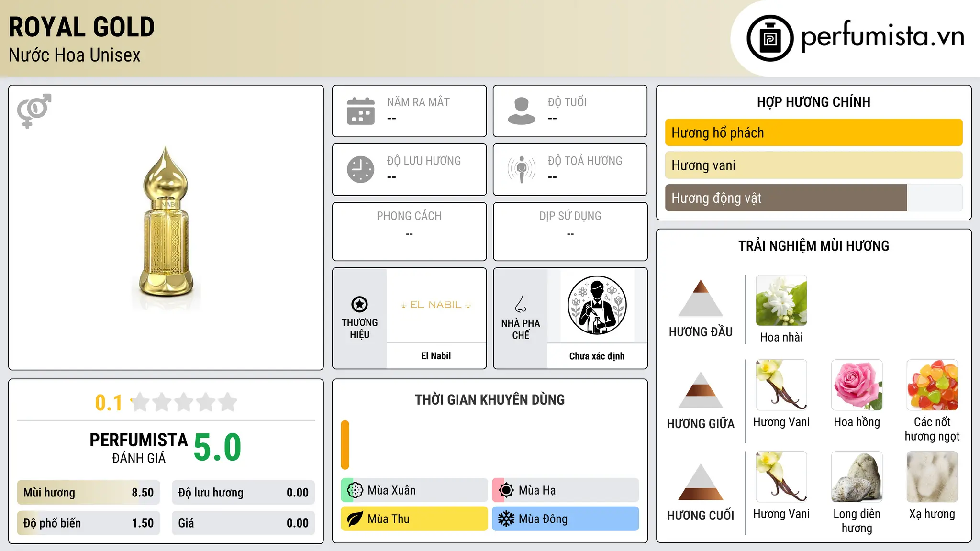Click the El Nabil brand logo

[436, 305]
